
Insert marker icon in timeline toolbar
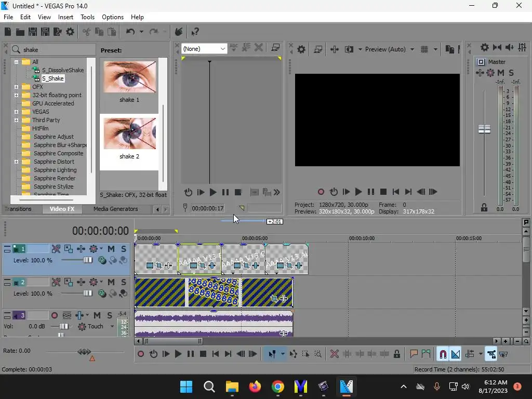[x=414, y=354]
